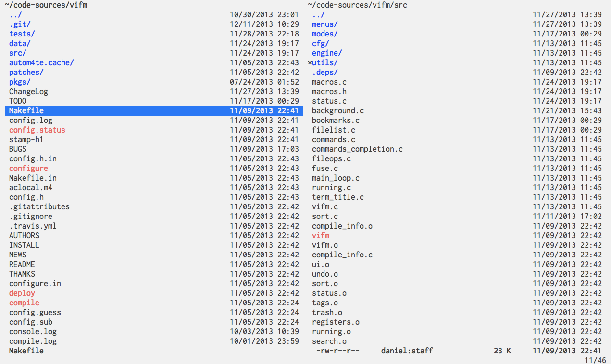611x364 pixels.
Task: Click the 11/46 position indicator
Action: coord(595,359)
